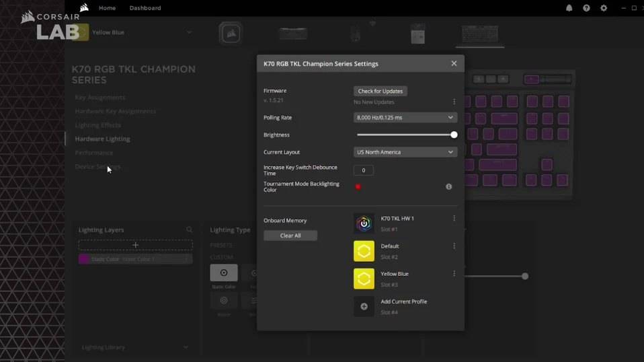This screenshot has height=362, width=644.
Task: Select the PC case device thumbnail
Action: [x=417, y=34]
